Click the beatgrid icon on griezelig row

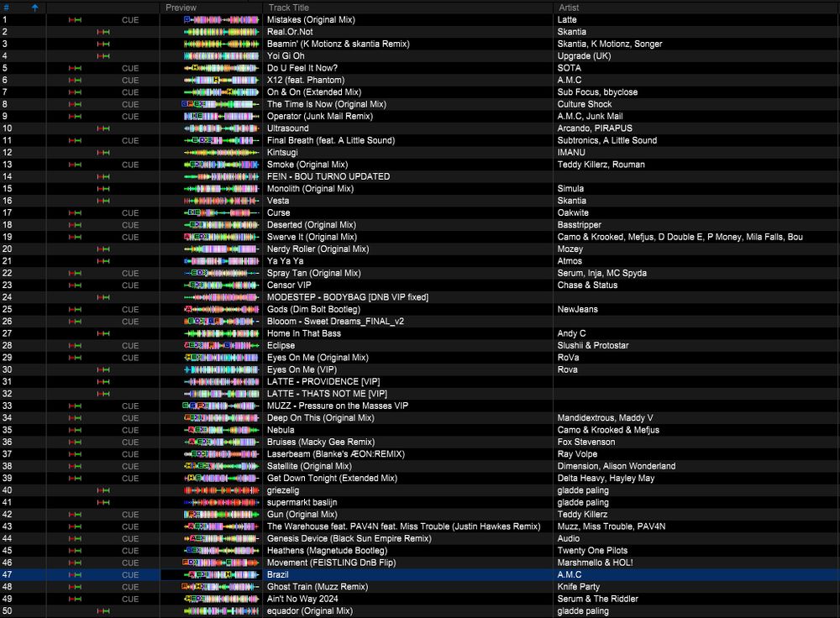pyautogui.click(x=102, y=490)
